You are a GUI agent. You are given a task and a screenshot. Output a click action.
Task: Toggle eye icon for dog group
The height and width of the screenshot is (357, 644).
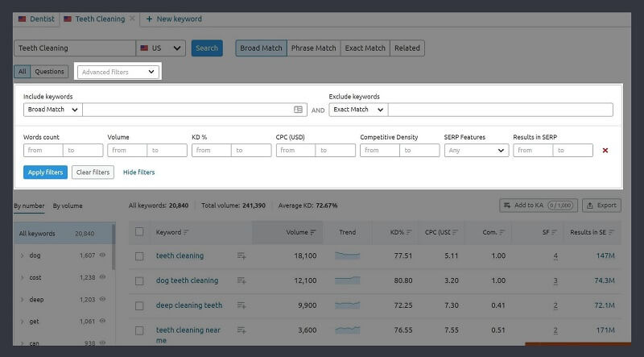[103, 255]
